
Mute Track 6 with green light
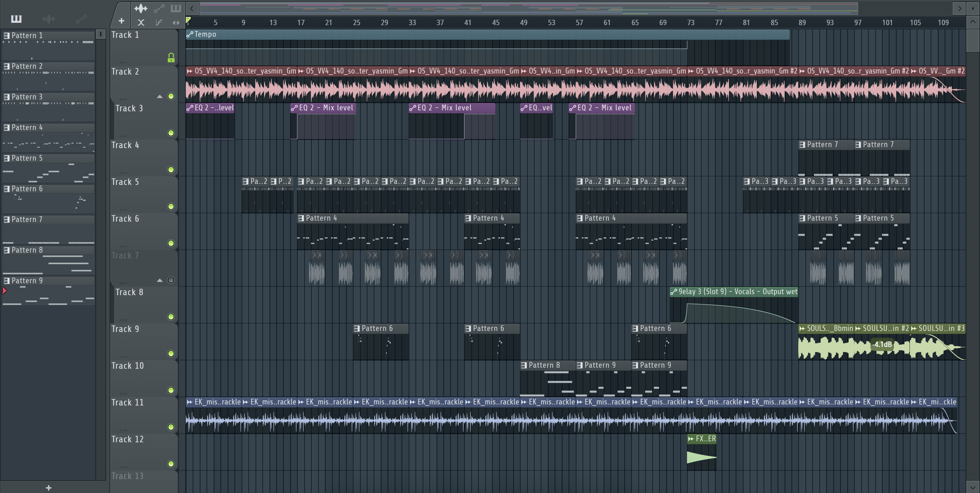(171, 243)
